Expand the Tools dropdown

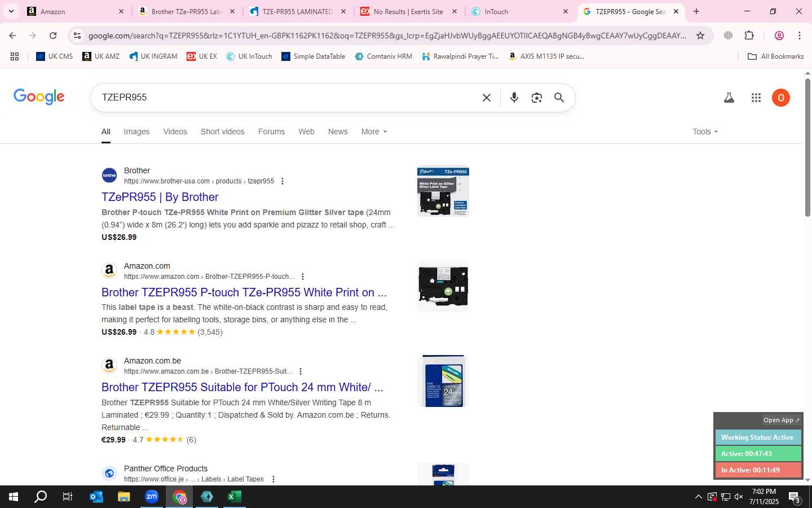click(x=705, y=132)
